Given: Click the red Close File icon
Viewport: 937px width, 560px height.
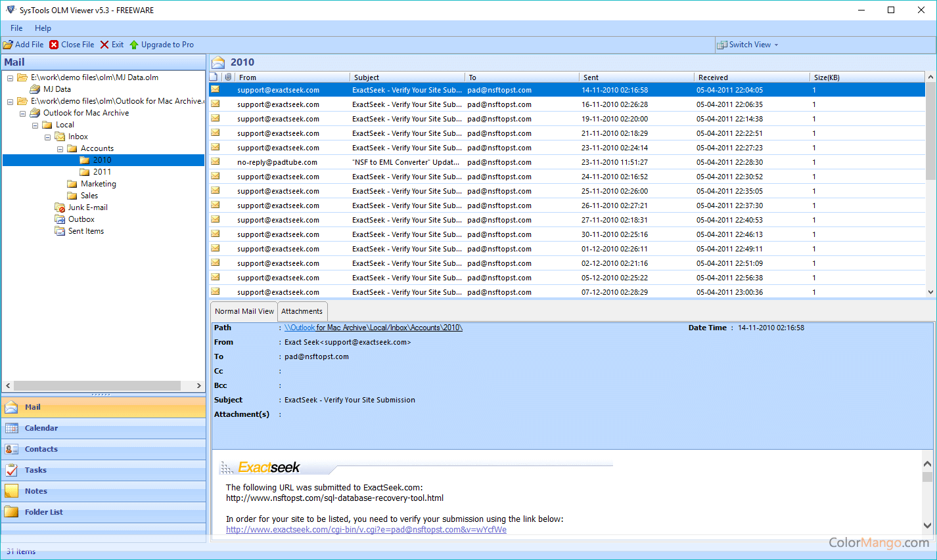Looking at the screenshot, I should (x=54, y=45).
